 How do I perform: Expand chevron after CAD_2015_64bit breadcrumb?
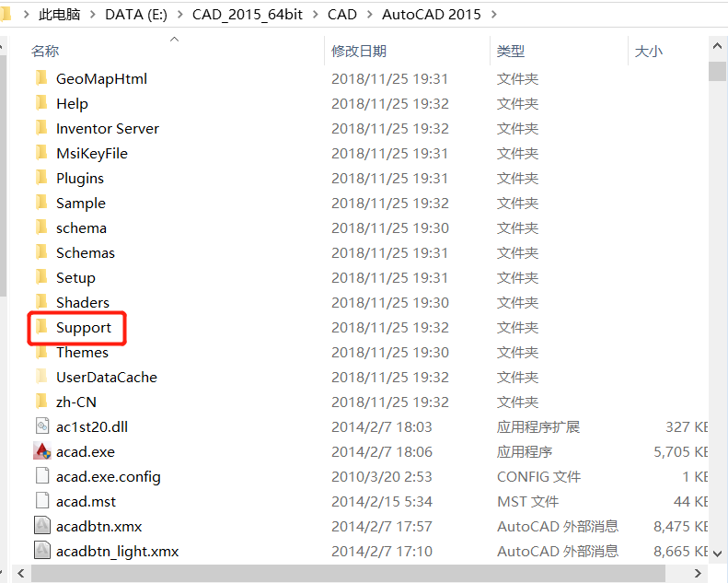pyautogui.click(x=316, y=15)
